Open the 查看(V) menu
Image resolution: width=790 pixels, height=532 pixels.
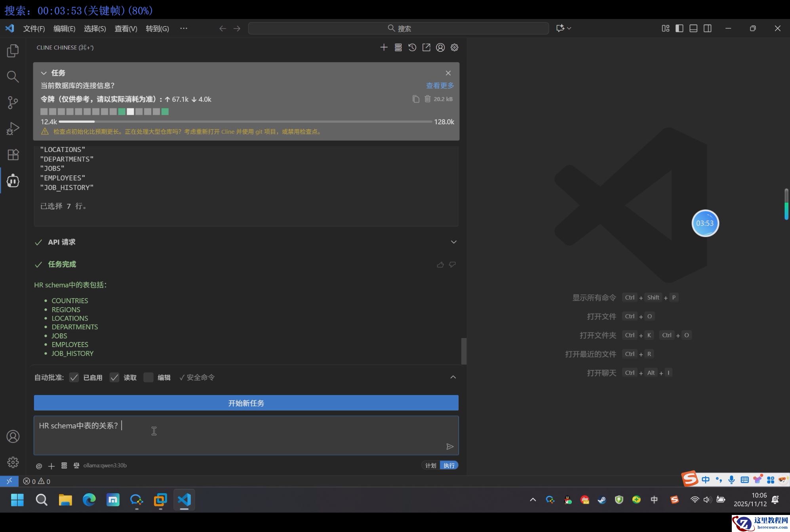[126, 28]
